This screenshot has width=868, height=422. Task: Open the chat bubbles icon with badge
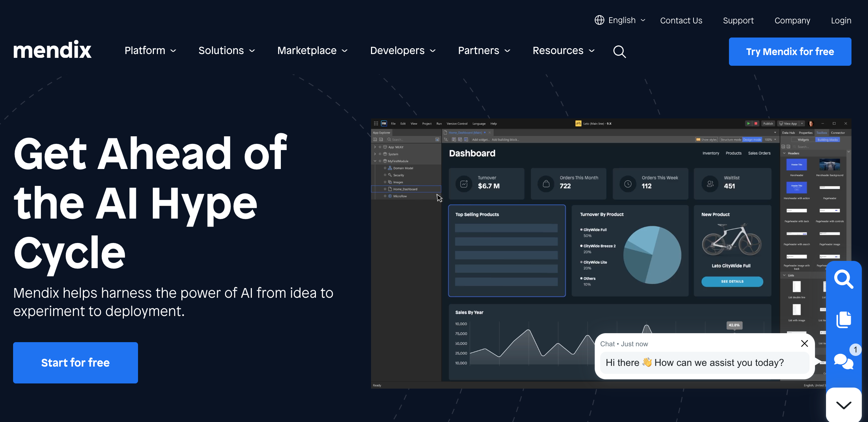(x=844, y=361)
